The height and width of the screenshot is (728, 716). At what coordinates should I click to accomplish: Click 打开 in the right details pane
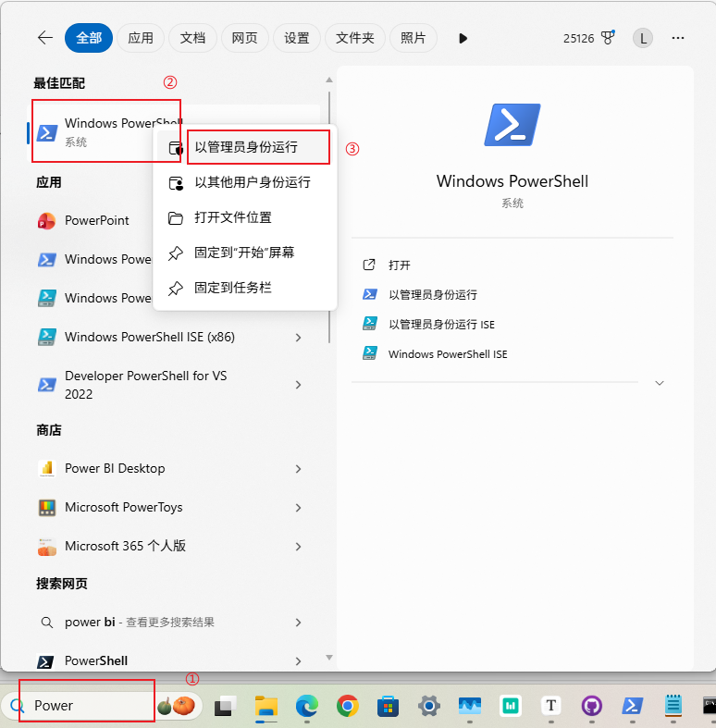400,265
